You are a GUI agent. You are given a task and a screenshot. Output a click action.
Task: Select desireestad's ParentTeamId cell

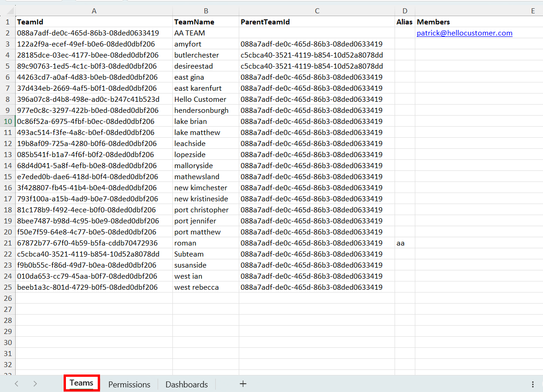coord(317,66)
